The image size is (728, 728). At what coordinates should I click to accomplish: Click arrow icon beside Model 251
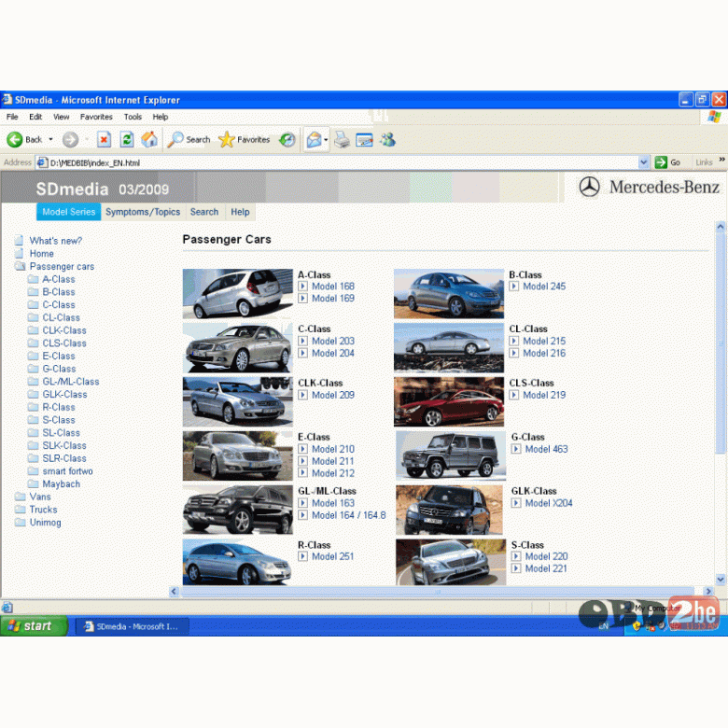(x=302, y=556)
